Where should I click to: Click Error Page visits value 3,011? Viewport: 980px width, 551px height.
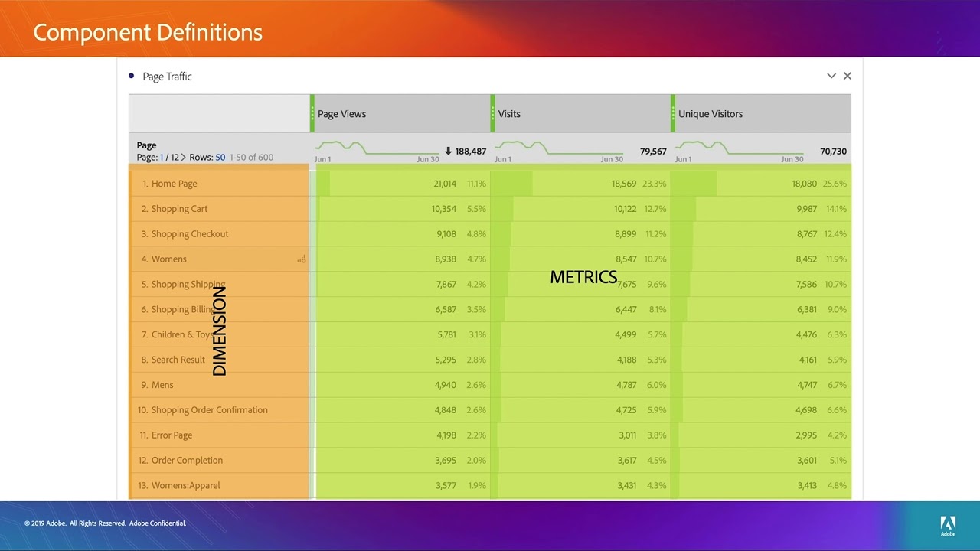point(628,435)
